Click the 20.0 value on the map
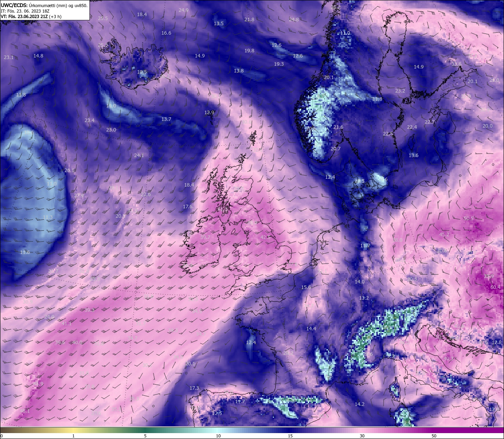Viewport: 504px width, 439px height. point(487,126)
